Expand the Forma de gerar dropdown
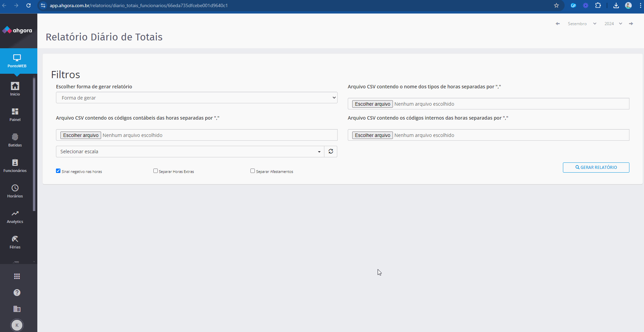The height and width of the screenshot is (332, 644). pyautogui.click(x=196, y=98)
